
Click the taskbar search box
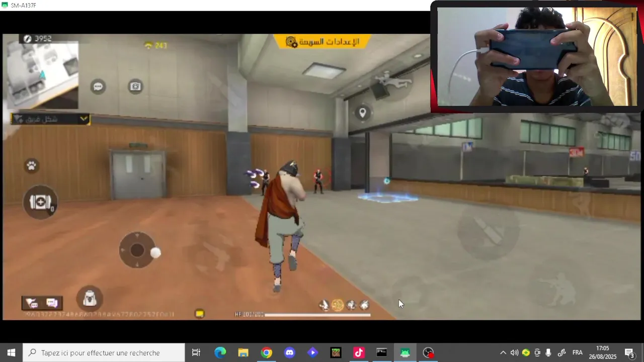(x=104, y=352)
